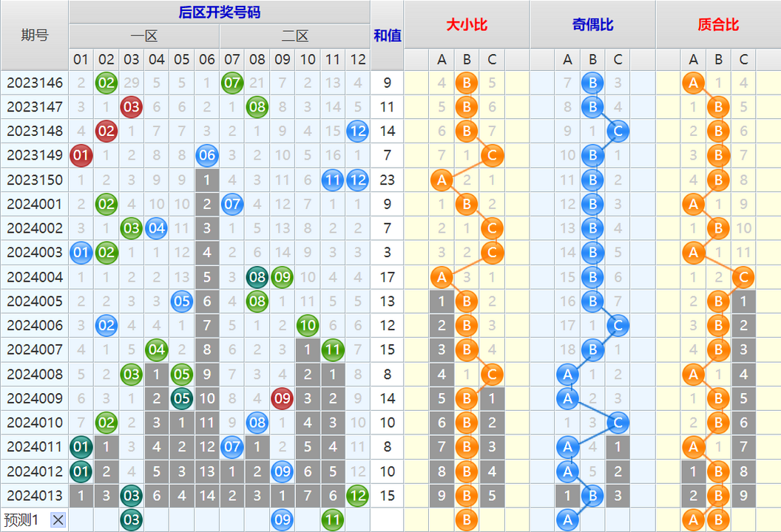Image resolution: width=781 pixels, height=532 pixels.
Task: Click sum value 23 in row 2023150
Action: [x=387, y=180]
